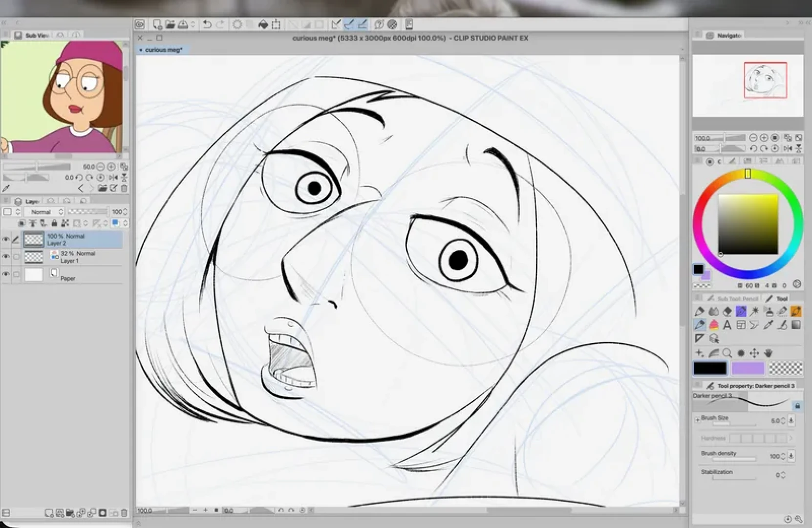
Task: Click the New canvas icon in the command bar
Action: pos(157,24)
